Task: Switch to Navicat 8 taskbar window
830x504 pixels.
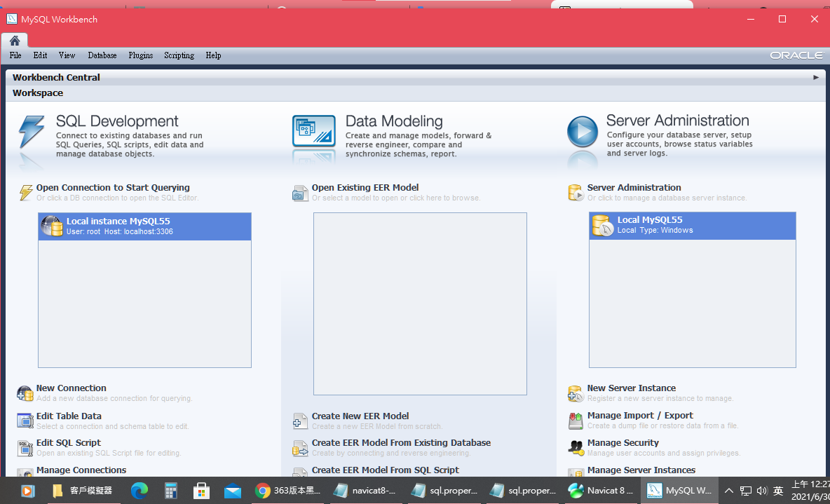Action: [600, 491]
